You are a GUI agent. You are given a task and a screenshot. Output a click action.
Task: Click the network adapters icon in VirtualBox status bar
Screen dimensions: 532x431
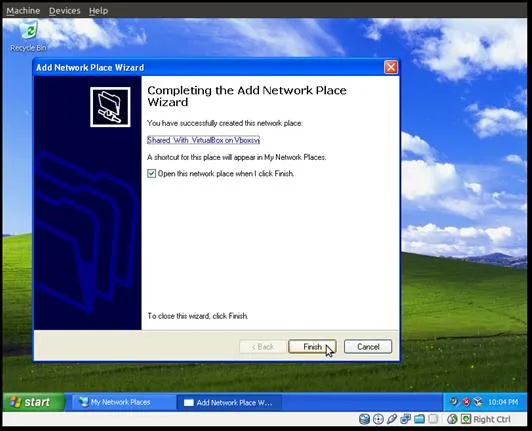click(405, 419)
